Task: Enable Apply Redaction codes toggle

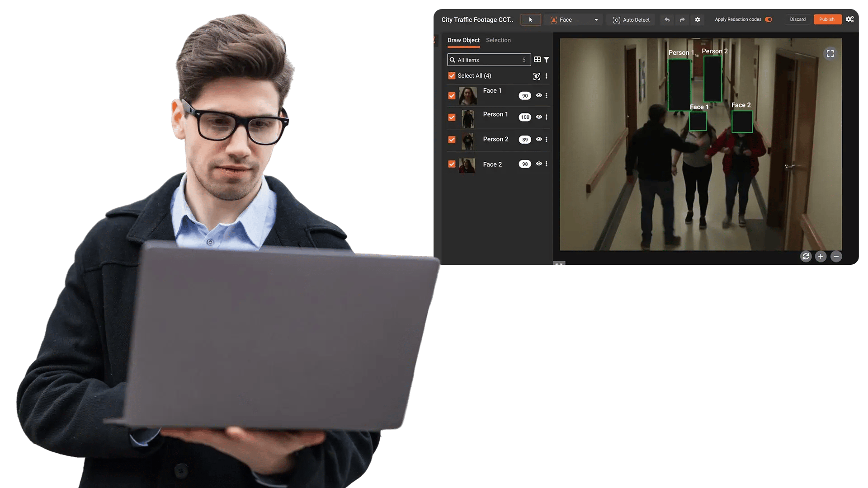Action: pyautogui.click(x=769, y=19)
